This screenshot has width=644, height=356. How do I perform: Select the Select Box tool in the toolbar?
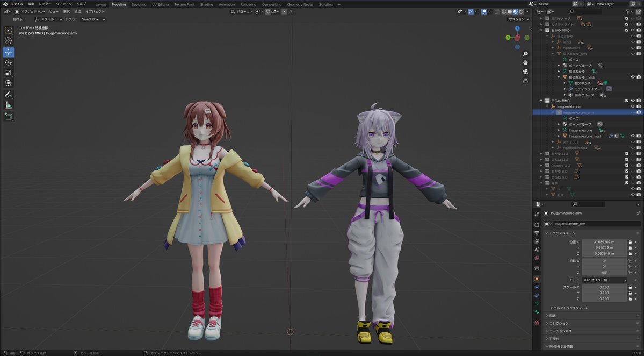(8, 31)
